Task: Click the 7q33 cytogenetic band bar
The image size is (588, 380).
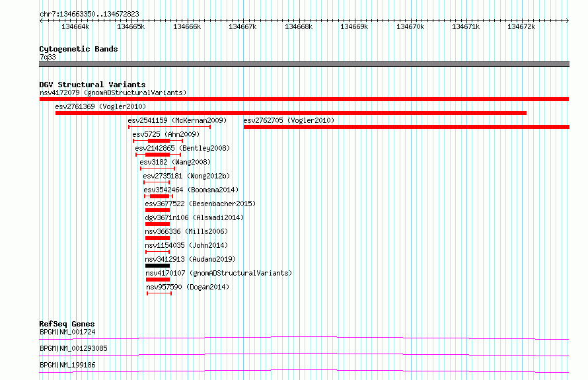Action: click(x=304, y=64)
